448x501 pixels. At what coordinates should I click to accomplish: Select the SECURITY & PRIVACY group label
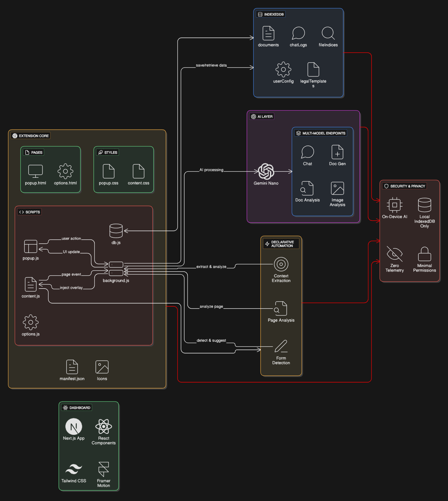click(404, 186)
